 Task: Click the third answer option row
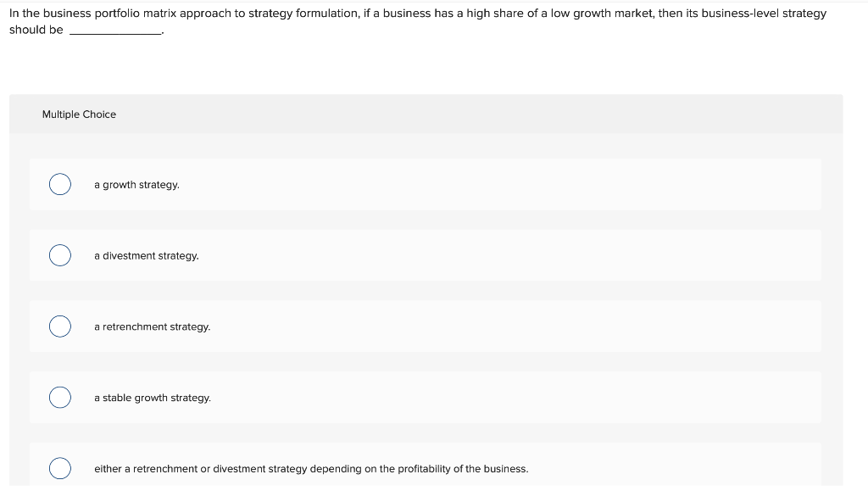pos(424,326)
